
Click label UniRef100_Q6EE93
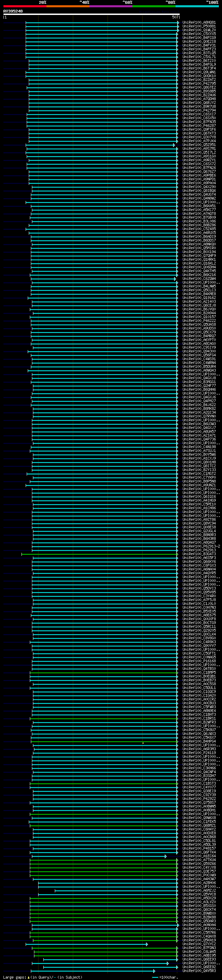[199, 959]
